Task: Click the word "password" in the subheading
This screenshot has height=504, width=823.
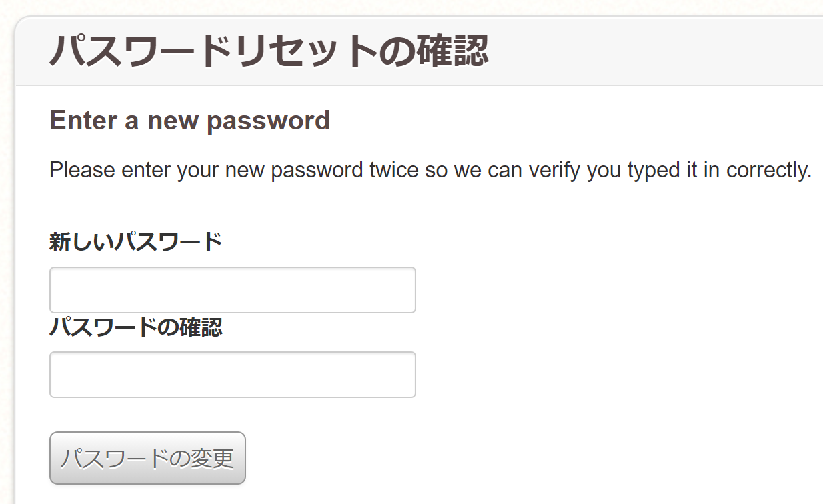Action: [269, 121]
